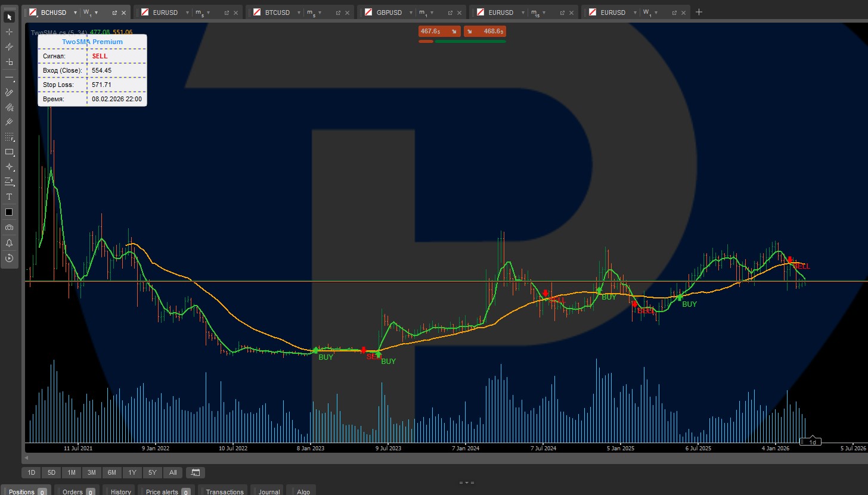This screenshot has width=868, height=495.
Task: Add a new chart tab with plus
Action: point(699,12)
